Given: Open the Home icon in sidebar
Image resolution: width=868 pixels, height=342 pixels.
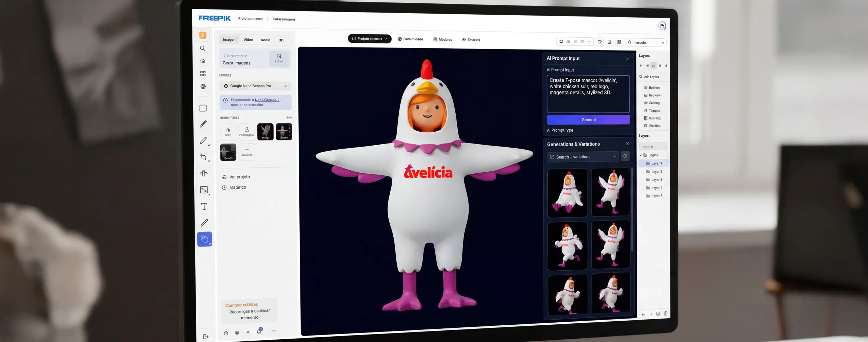Looking at the screenshot, I should 203,61.
